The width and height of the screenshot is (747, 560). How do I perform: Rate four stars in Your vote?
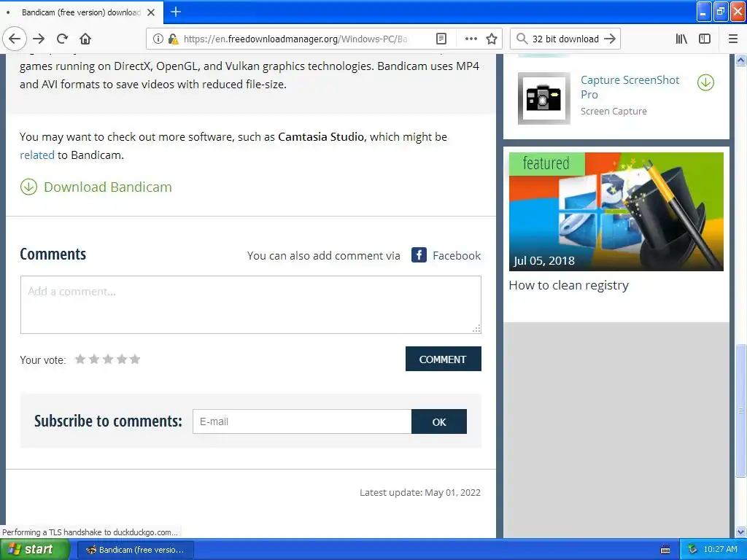click(x=122, y=359)
